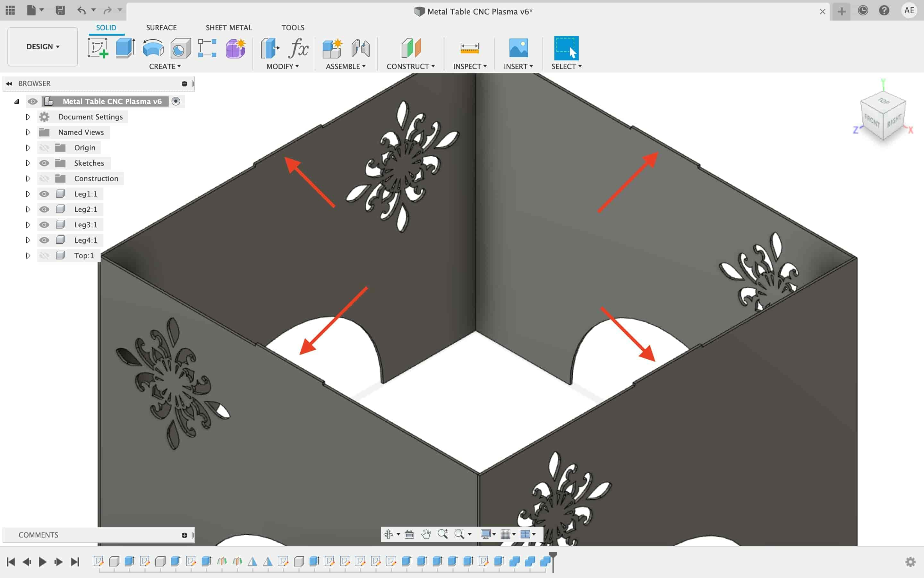Screen dimensions: 924x578
Task: Open the DESIGN workspace dropdown
Action: pos(43,47)
